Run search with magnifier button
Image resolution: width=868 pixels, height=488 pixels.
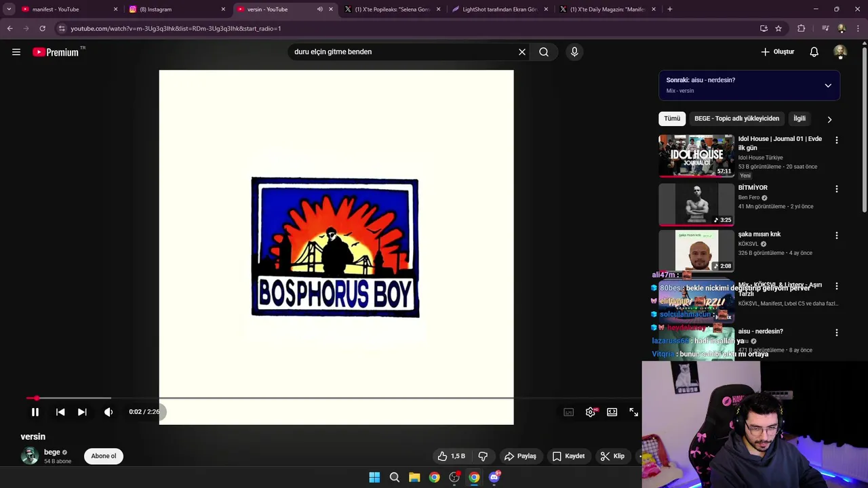(544, 52)
